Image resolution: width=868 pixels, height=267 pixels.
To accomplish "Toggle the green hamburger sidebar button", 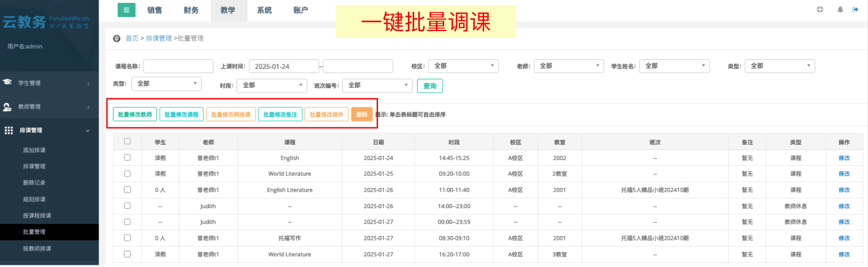I will click(x=127, y=10).
